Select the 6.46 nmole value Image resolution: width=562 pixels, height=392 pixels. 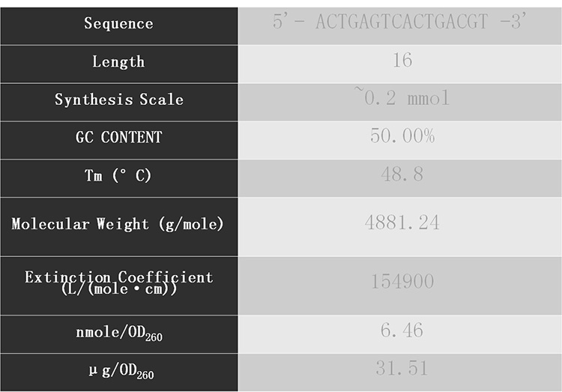(402, 330)
